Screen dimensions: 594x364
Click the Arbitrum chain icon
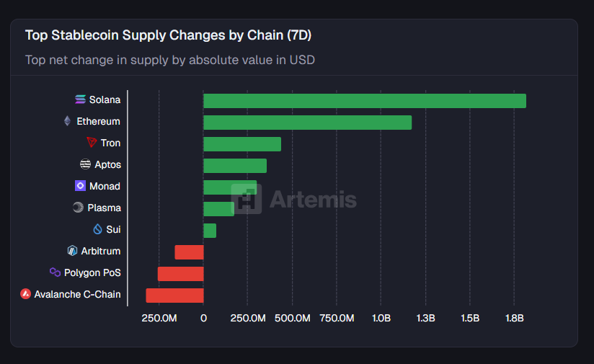72,251
